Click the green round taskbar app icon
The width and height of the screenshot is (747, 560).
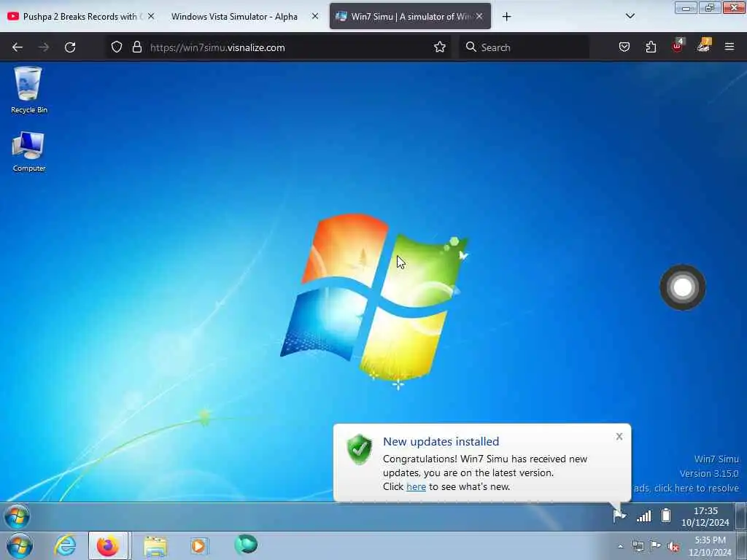[246, 544]
